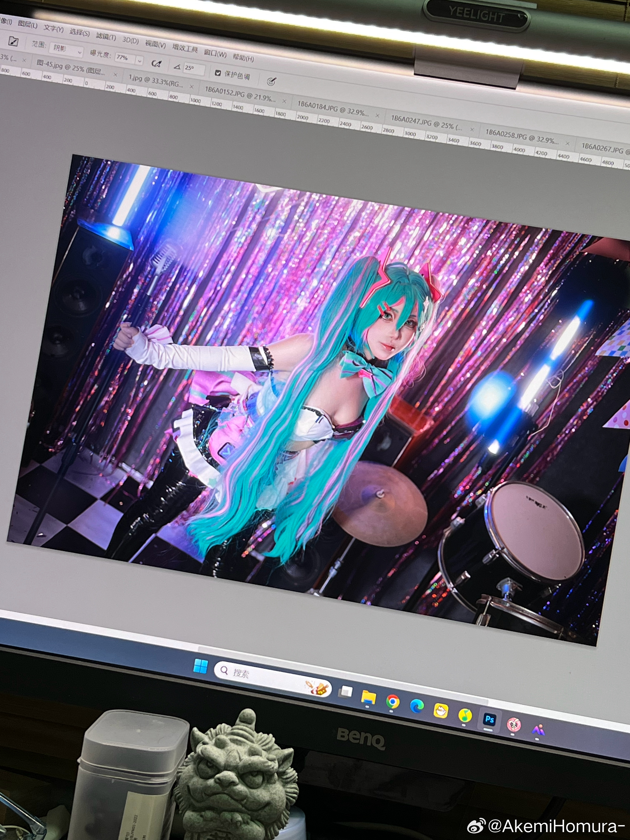Click the 曝光度 77% value field
This screenshot has width=630, height=840.
125,58
